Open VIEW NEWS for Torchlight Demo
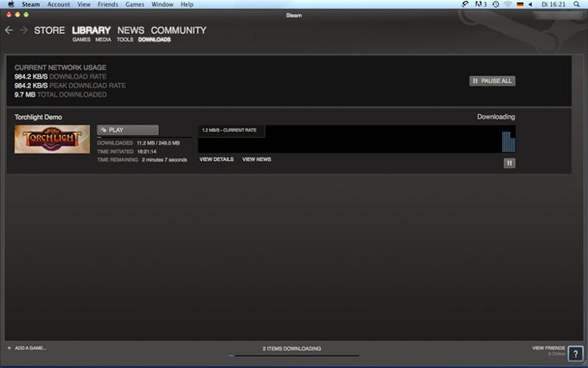This screenshot has height=368, width=588. click(x=257, y=159)
